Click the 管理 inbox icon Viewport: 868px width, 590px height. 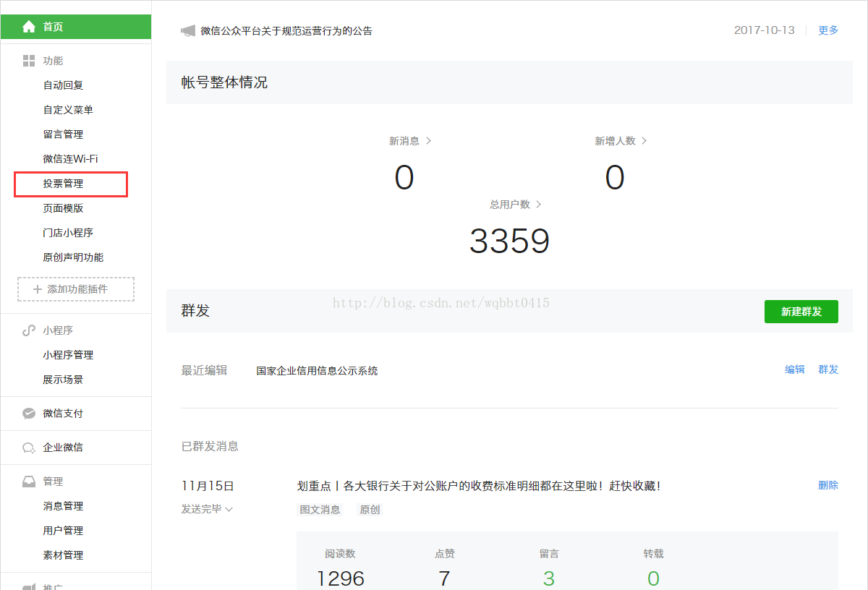click(x=29, y=482)
